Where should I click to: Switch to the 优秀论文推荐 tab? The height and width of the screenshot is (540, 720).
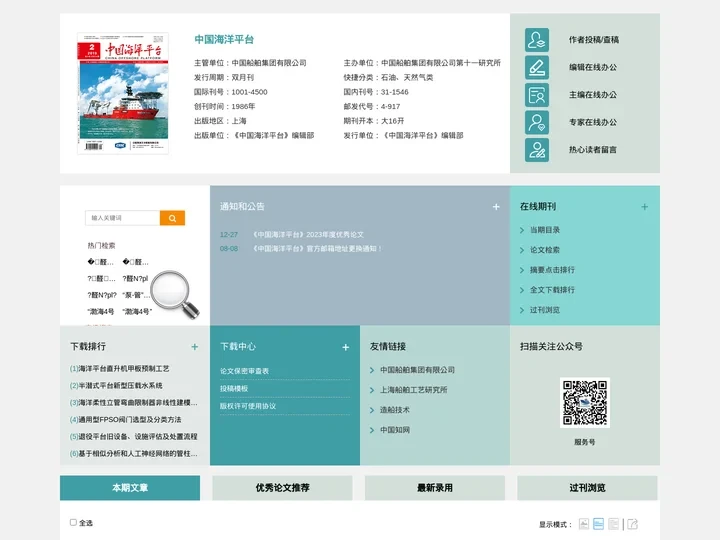(x=282, y=488)
